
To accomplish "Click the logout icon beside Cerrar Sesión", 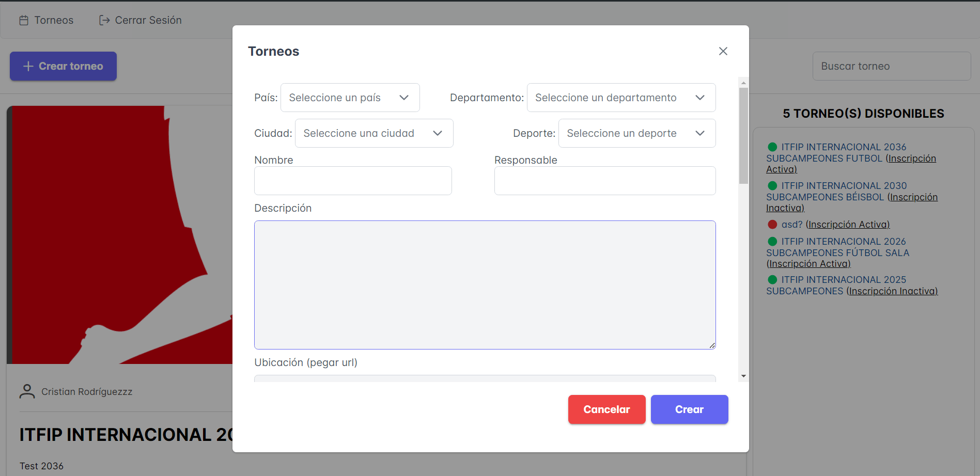I will 104,20.
